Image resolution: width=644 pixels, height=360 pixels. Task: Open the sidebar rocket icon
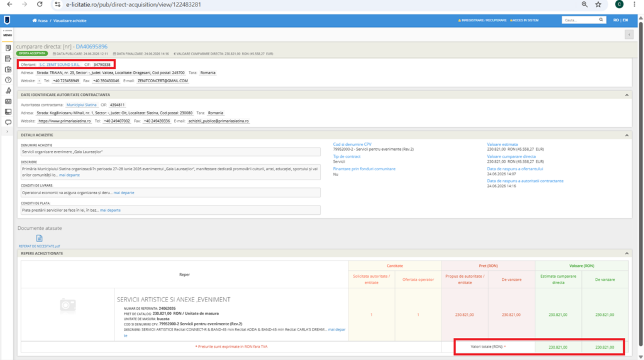pos(8,90)
